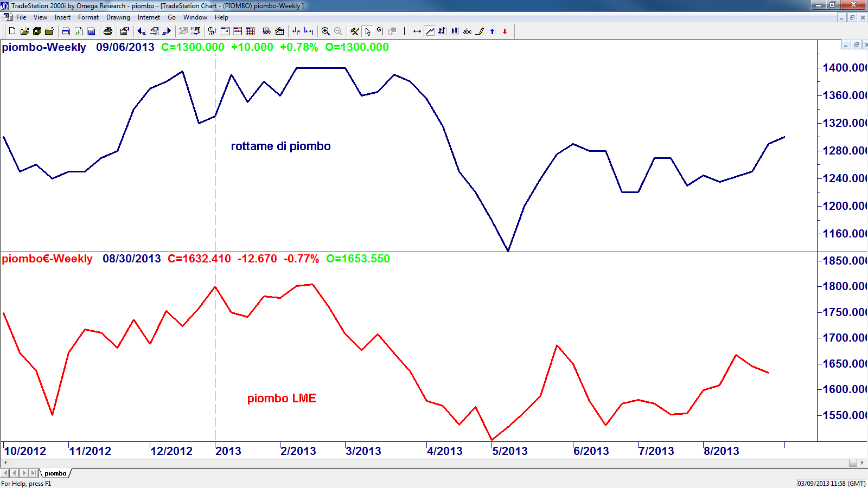Click the properties checklist toolbar icon
The width and height of the screenshot is (868, 488).
pyautogui.click(x=125, y=31)
